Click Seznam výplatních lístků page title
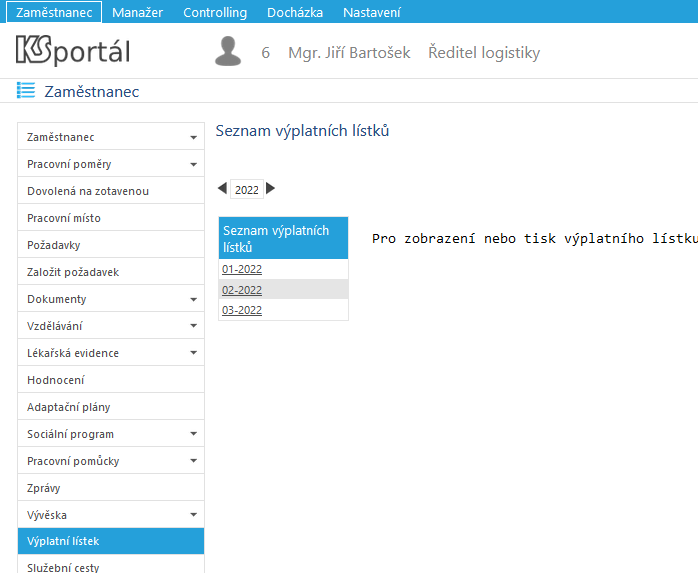The image size is (698, 573). point(302,131)
